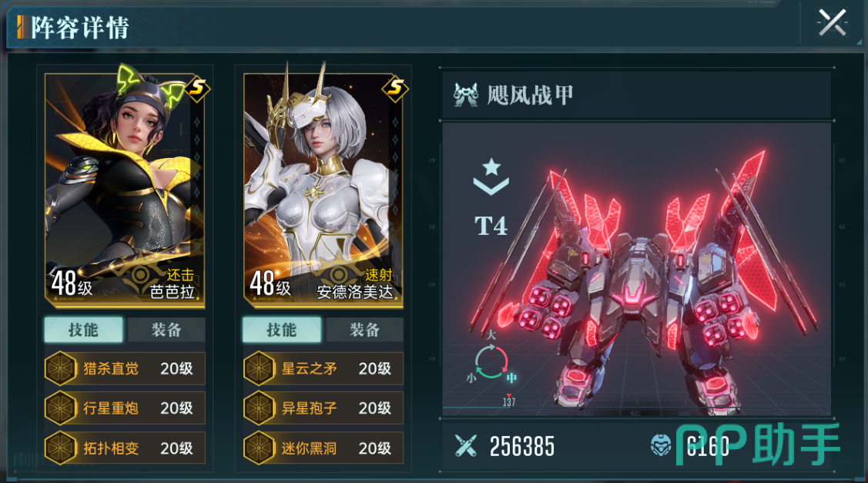This screenshot has width=868, height=483.
Task: Close the 阵容详情 panel
Action: [832, 22]
